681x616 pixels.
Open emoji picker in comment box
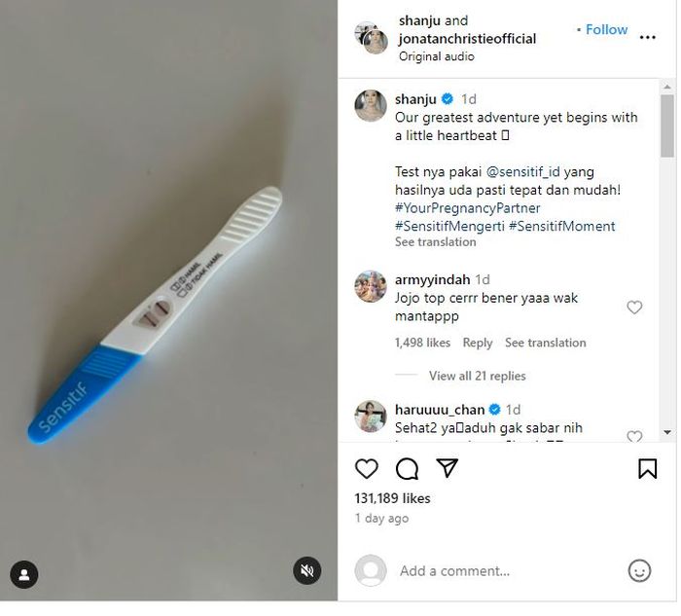[639, 571]
